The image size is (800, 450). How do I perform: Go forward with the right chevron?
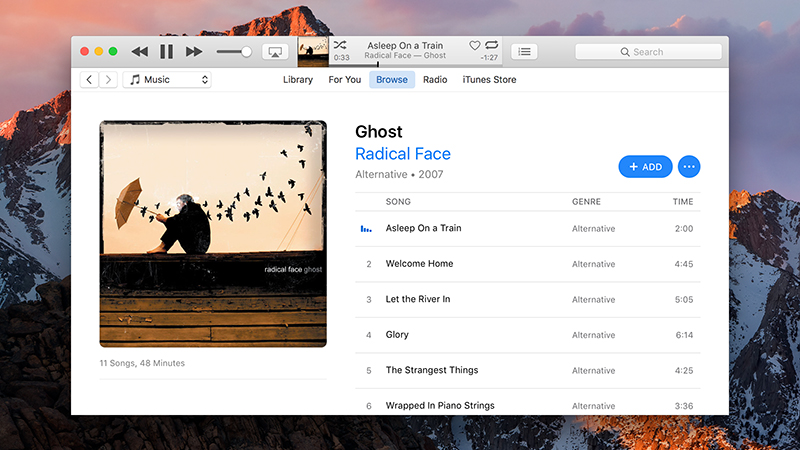click(x=108, y=80)
